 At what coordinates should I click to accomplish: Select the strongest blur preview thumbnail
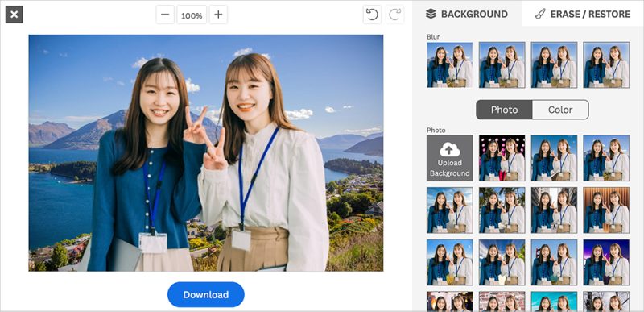point(606,64)
